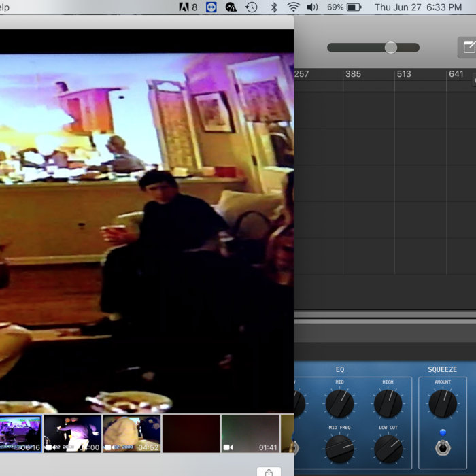
Task: Click the EQ High knob
Action: tap(388, 404)
